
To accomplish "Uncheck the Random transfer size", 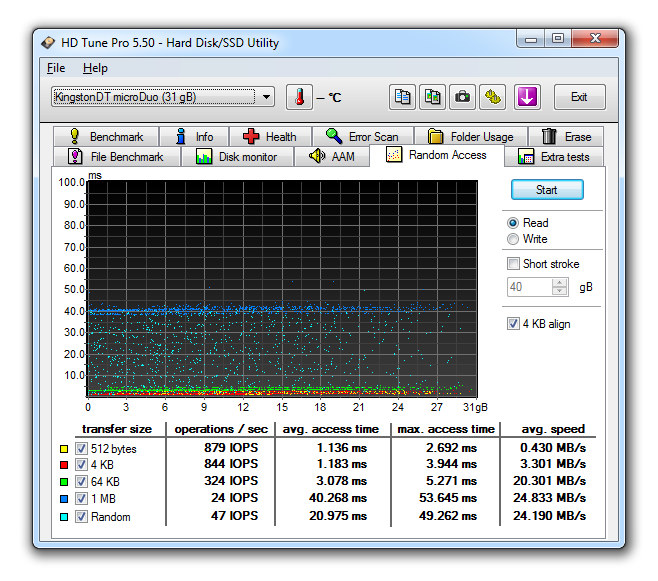I will (81, 516).
